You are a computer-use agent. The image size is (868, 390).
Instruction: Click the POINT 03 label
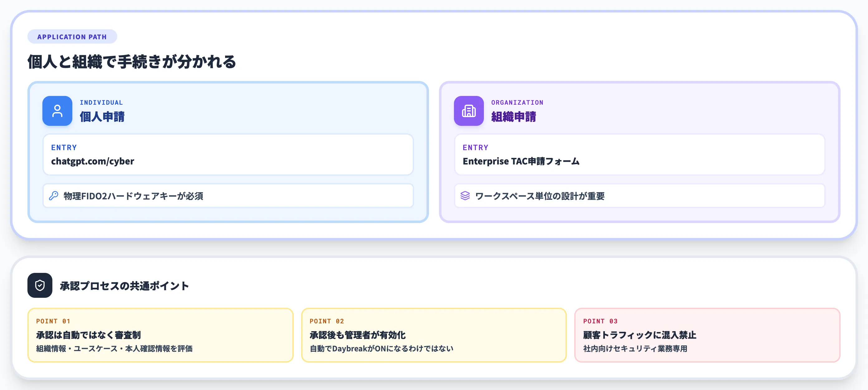[600, 321]
